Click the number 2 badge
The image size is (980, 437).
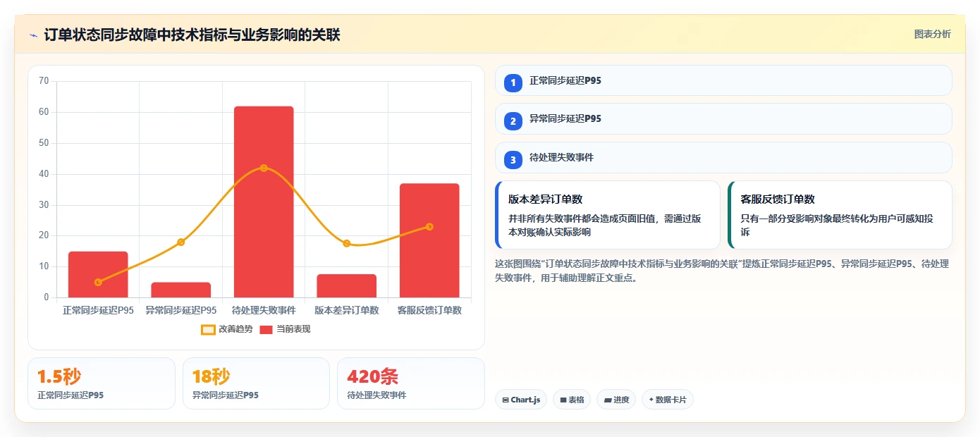tap(513, 121)
